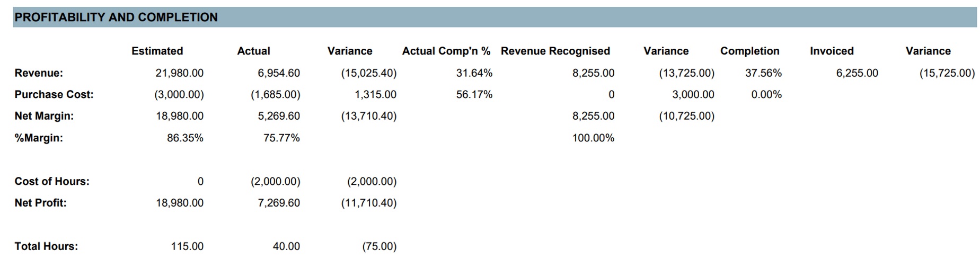Viewport: 980px width, 276px height.
Task: Click the Revenue row label
Action: [39, 73]
